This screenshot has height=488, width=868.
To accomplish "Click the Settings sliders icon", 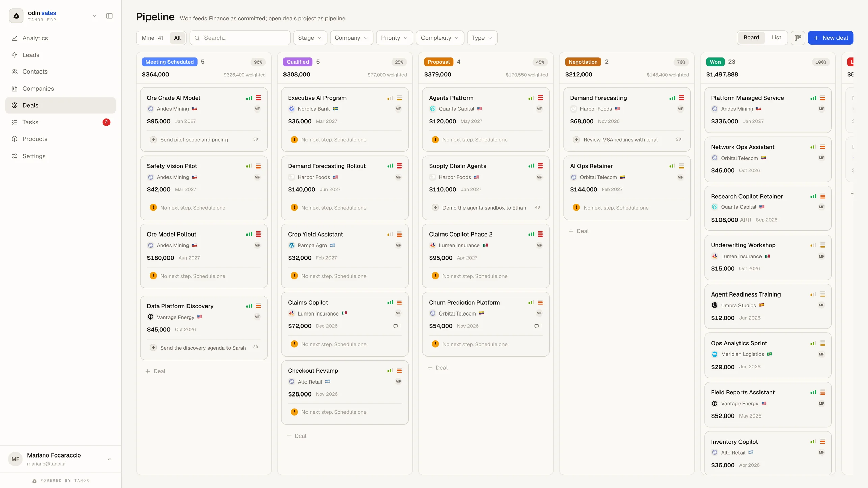I will point(14,156).
